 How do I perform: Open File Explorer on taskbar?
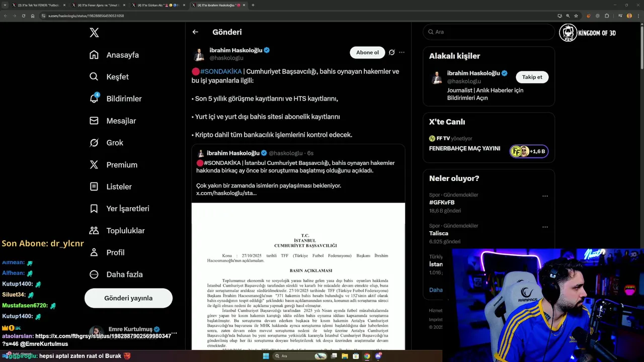click(x=345, y=356)
